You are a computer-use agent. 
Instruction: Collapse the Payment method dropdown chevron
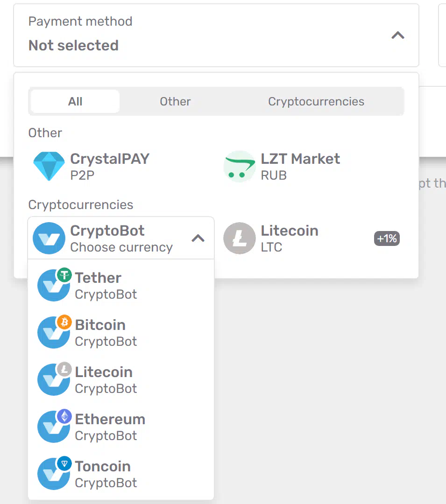click(398, 35)
